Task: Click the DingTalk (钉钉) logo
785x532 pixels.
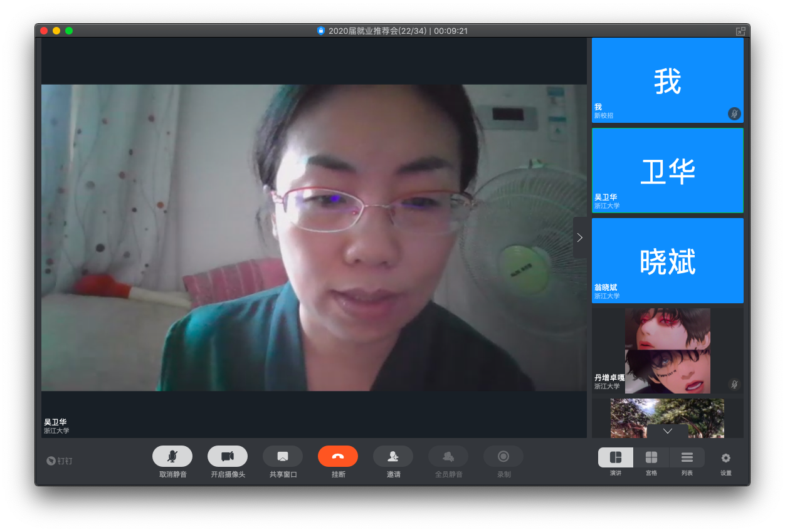Action: (60, 461)
